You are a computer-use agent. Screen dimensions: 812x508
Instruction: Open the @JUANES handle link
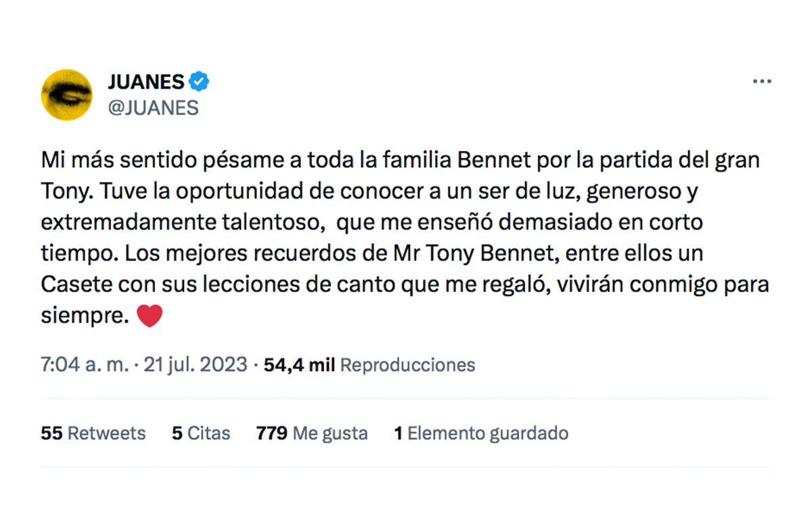[x=153, y=108]
